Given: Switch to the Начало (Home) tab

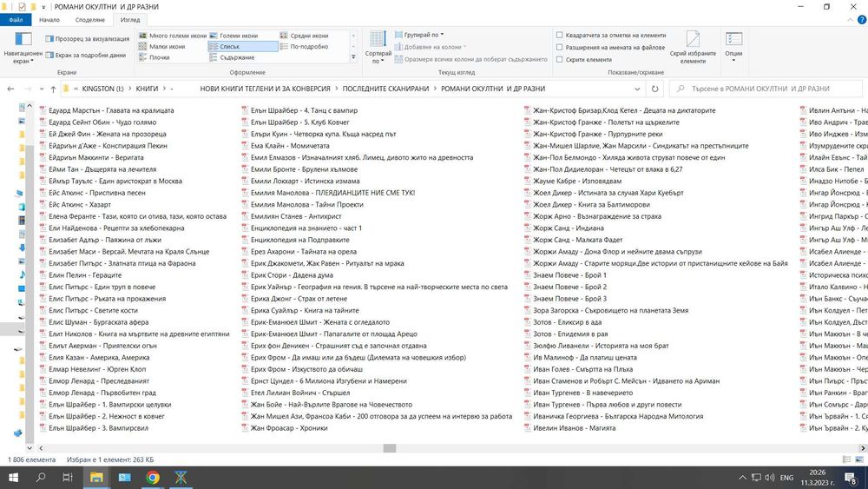Looking at the screenshot, I should 49,20.
